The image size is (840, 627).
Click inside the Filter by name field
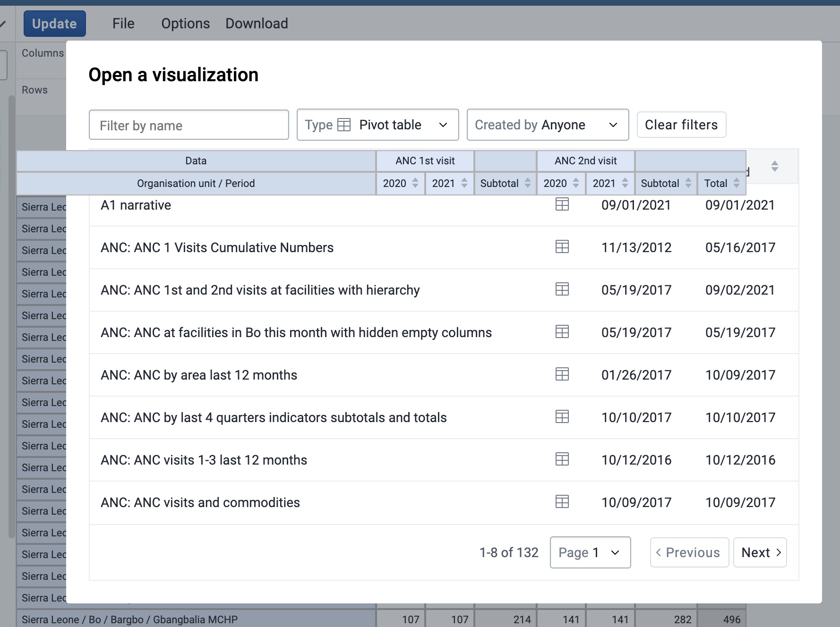[189, 125]
